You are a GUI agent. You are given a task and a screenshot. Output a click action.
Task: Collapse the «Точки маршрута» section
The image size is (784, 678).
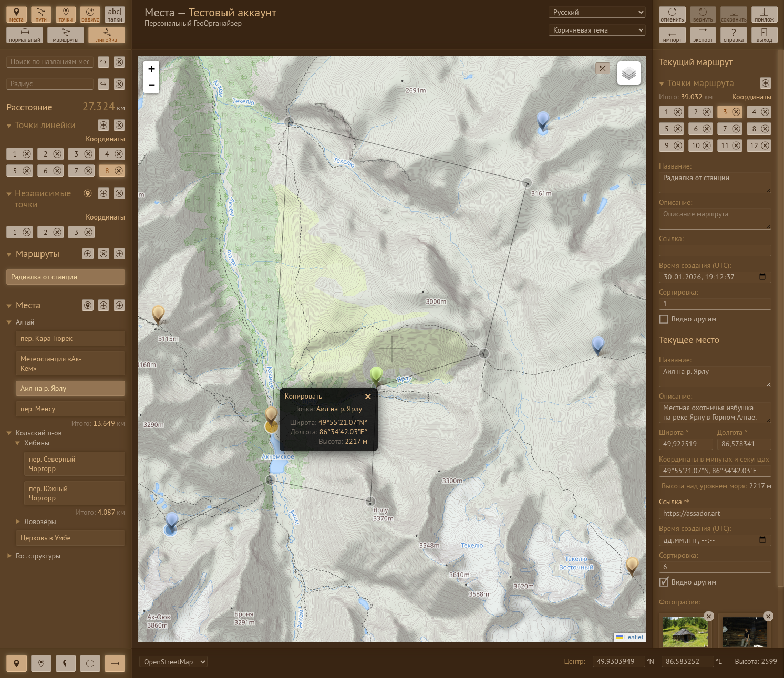click(662, 84)
